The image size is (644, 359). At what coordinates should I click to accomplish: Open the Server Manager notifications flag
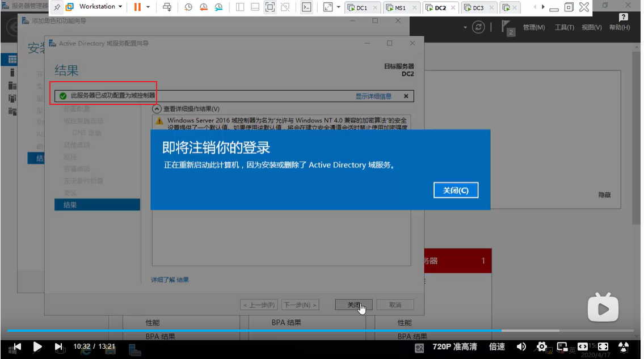(507, 28)
